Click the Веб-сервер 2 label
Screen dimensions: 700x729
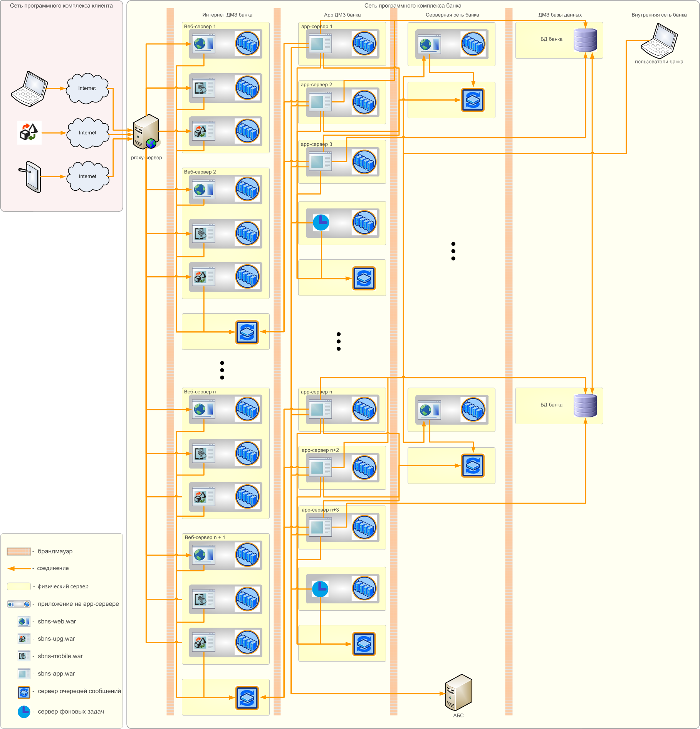pos(200,172)
